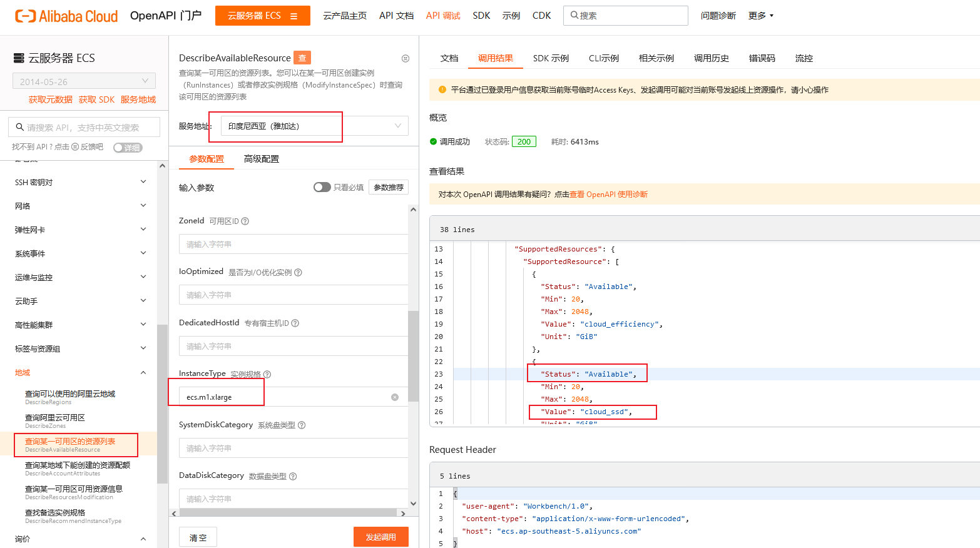Click the feedback smiley icon in the sidebar

pyautogui.click(x=75, y=147)
